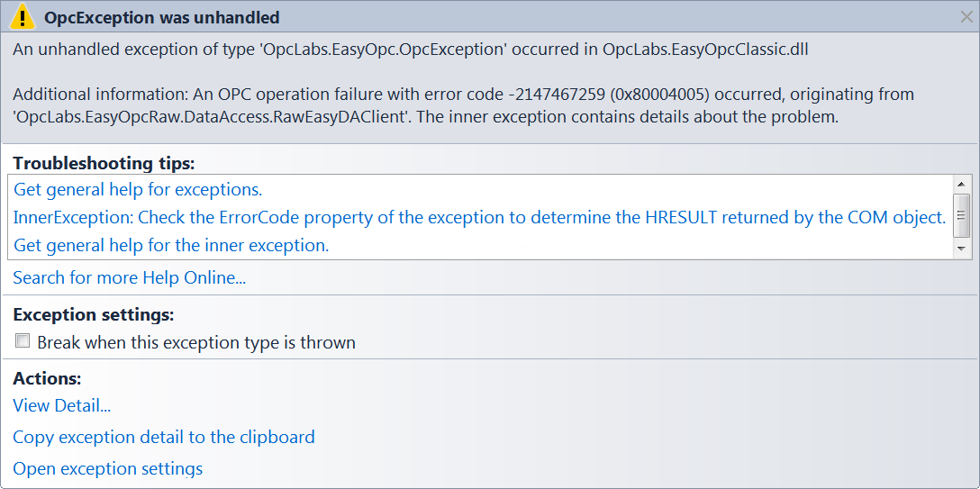Click the troubleshooting tips scroll up arrow

click(963, 183)
